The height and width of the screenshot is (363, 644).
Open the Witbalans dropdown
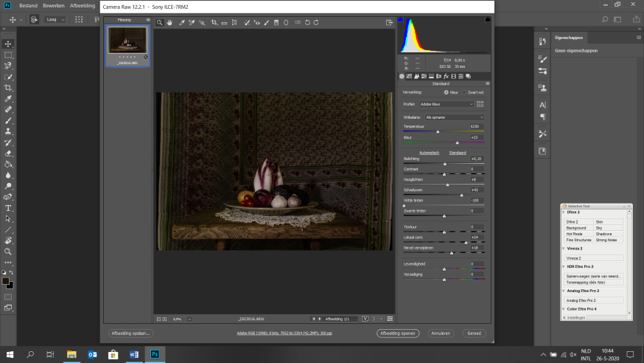pyautogui.click(x=454, y=117)
